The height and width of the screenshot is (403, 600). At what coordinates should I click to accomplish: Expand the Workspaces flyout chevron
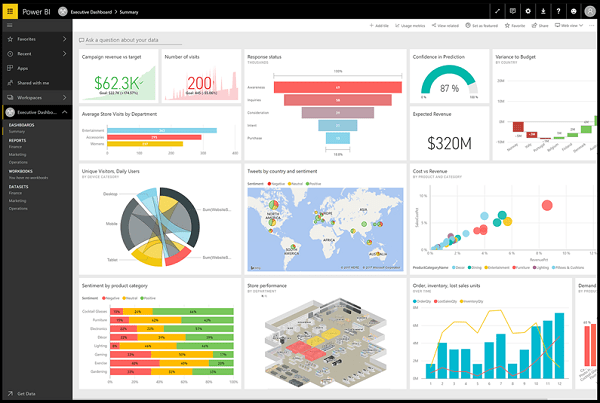(64, 98)
